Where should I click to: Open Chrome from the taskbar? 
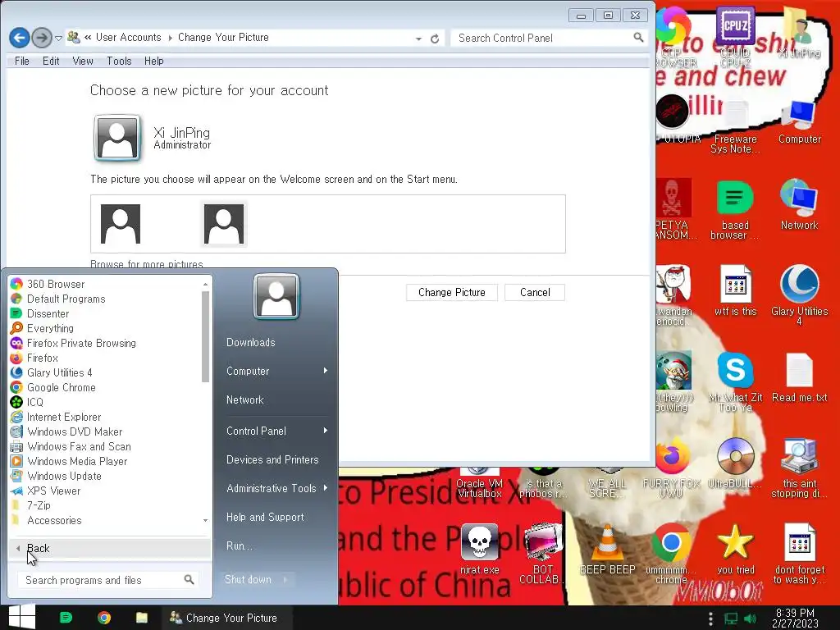point(104,618)
